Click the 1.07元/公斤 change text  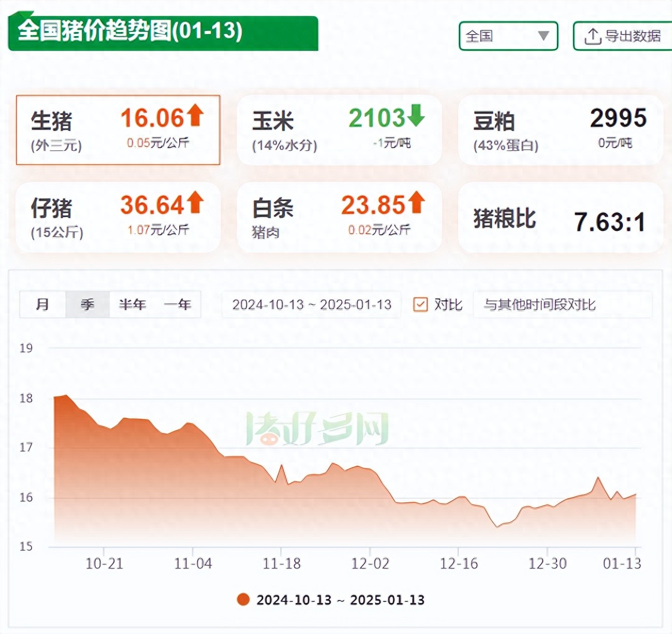tap(158, 230)
